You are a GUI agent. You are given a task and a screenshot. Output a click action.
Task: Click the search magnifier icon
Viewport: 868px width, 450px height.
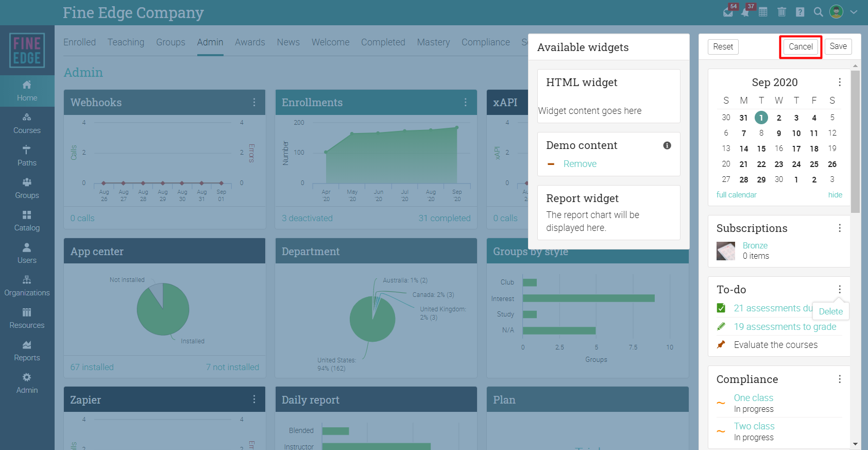(x=818, y=12)
